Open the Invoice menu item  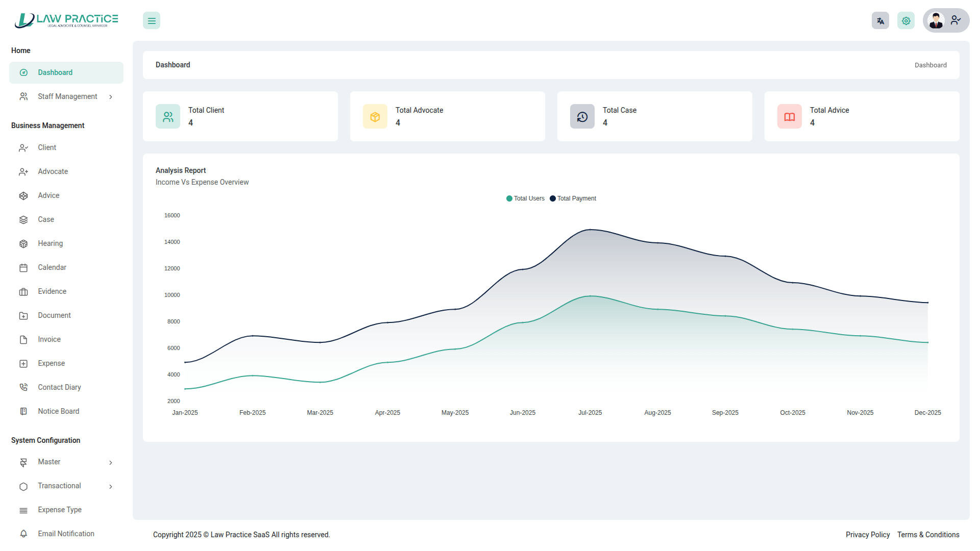click(x=49, y=339)
